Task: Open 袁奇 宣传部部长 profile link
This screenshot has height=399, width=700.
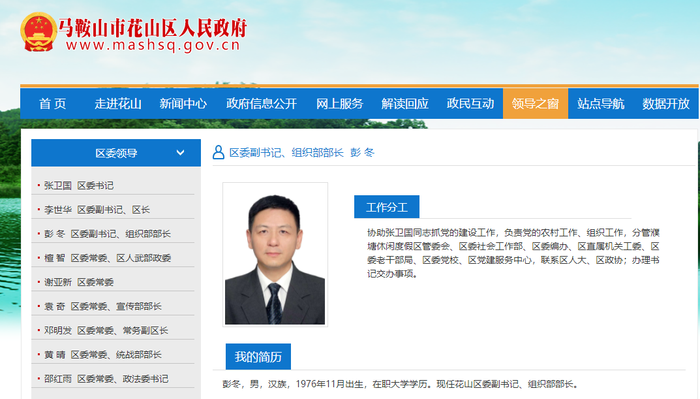Action: click(103, 306)
